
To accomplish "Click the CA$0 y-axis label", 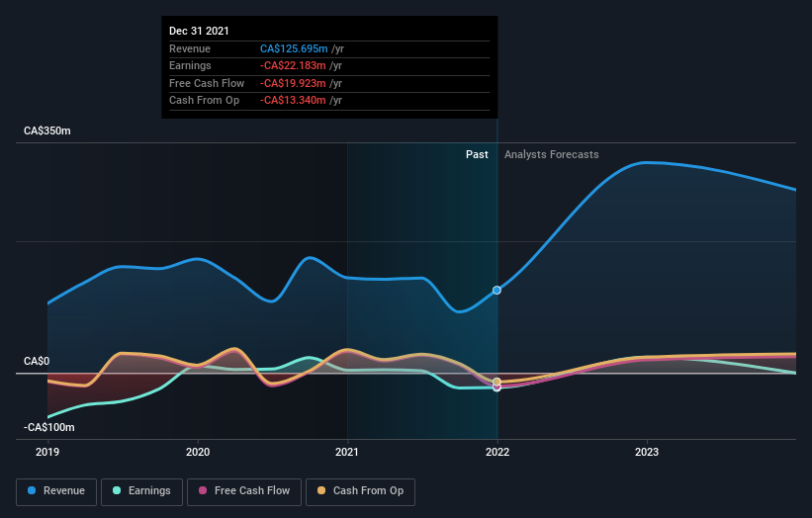I will [x=37, y=361].
